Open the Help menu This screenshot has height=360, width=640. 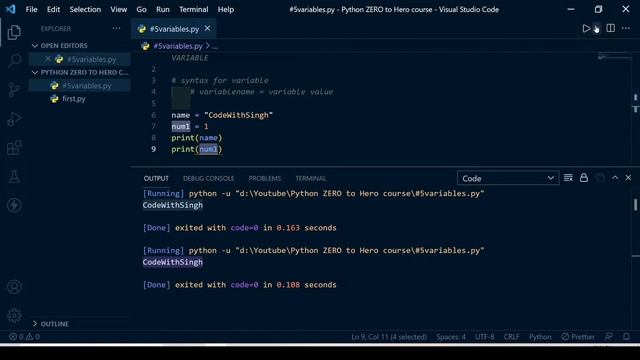(226, 9)
